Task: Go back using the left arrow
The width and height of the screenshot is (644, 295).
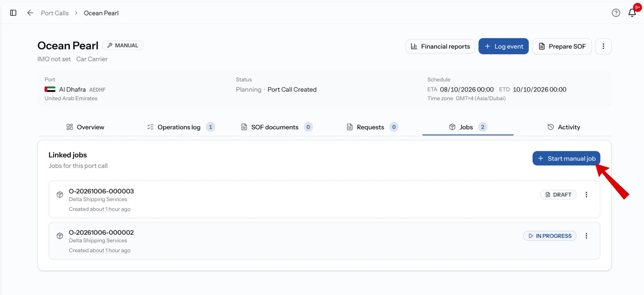Action: [x=30, y=13]
